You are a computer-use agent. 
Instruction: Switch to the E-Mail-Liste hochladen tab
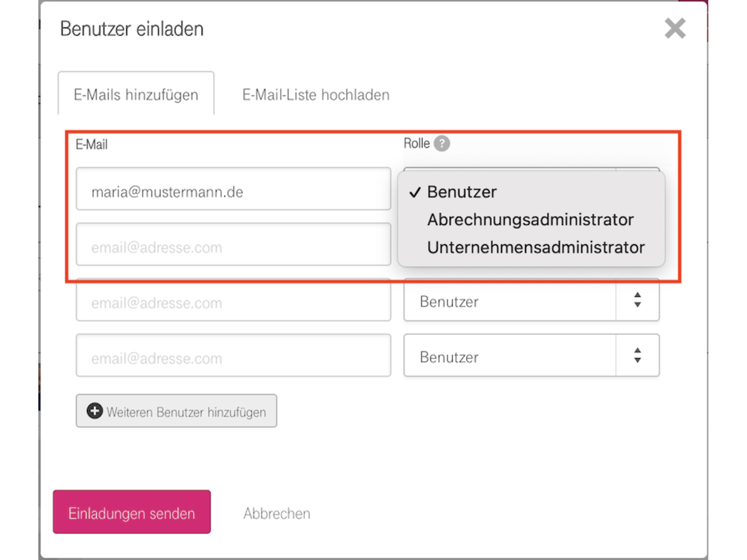pos(316,94)
